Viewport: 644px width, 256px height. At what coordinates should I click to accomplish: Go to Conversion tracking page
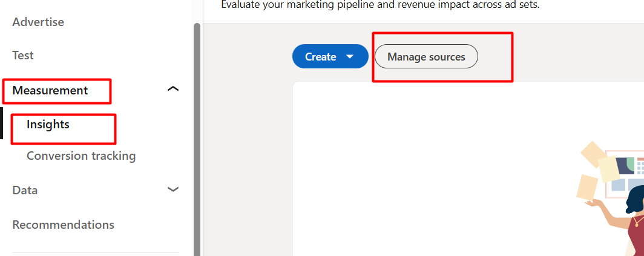[81, 156]
